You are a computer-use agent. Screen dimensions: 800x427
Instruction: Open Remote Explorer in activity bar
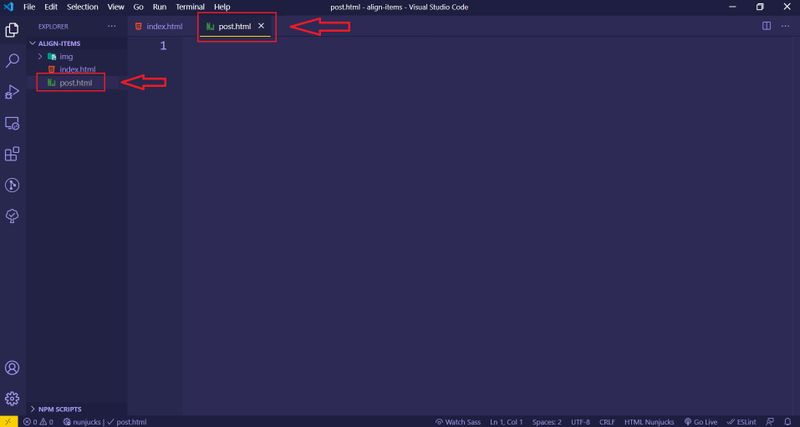(x=13, y=123)
